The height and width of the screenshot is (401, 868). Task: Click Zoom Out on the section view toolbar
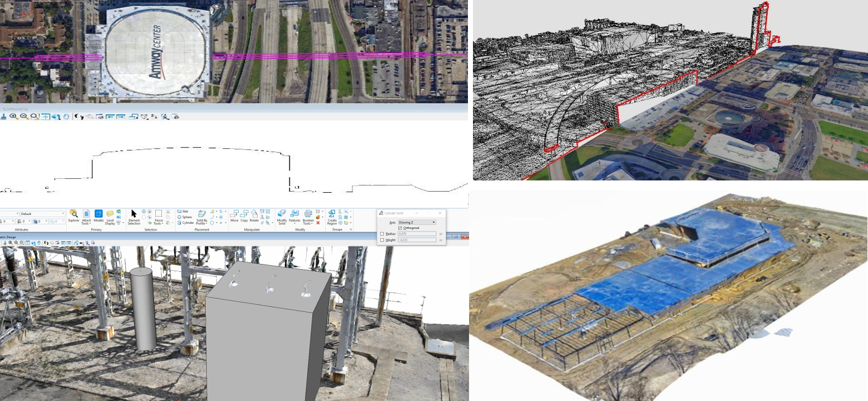coord(24,116)
